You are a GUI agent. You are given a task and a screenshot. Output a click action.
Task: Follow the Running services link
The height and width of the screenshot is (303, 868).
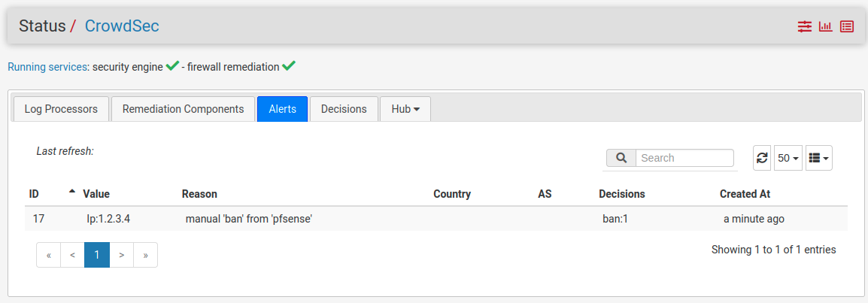pos(47,67)
